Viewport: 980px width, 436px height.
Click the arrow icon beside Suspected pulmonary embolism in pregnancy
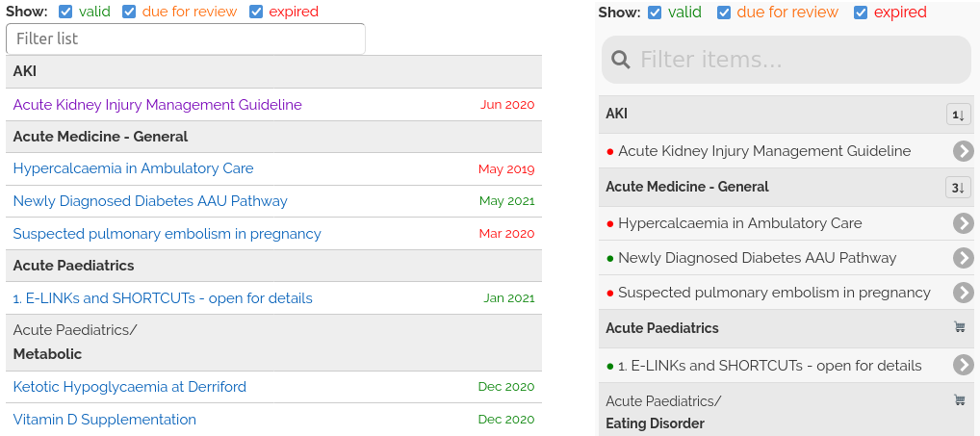point(963,293)
